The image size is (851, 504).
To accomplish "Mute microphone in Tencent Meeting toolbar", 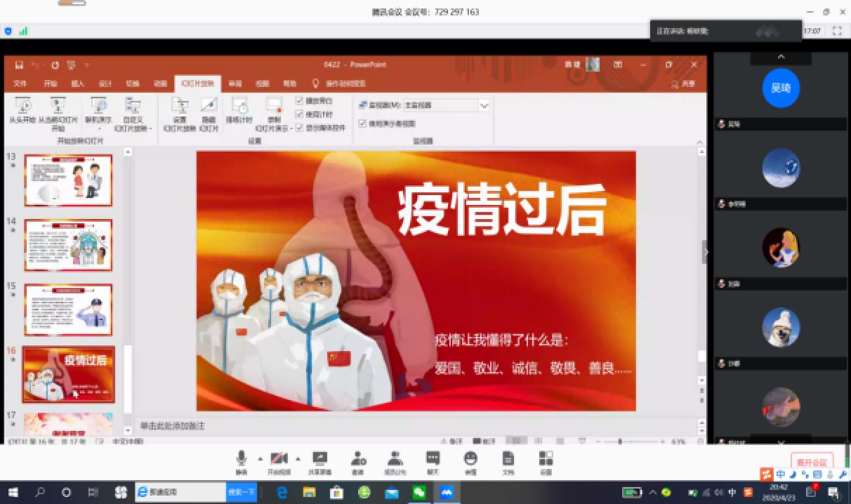I will pyautogui.click(x=242, y=459).
